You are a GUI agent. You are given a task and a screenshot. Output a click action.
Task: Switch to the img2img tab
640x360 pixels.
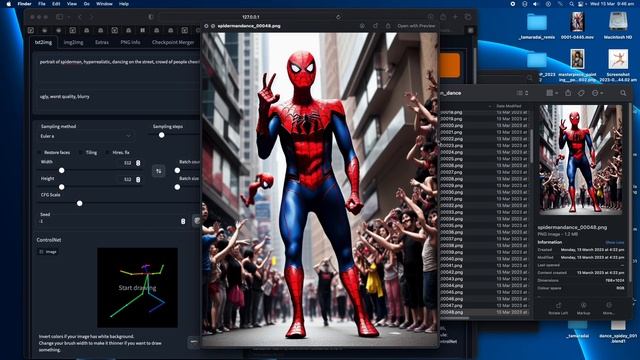[73, 42]
